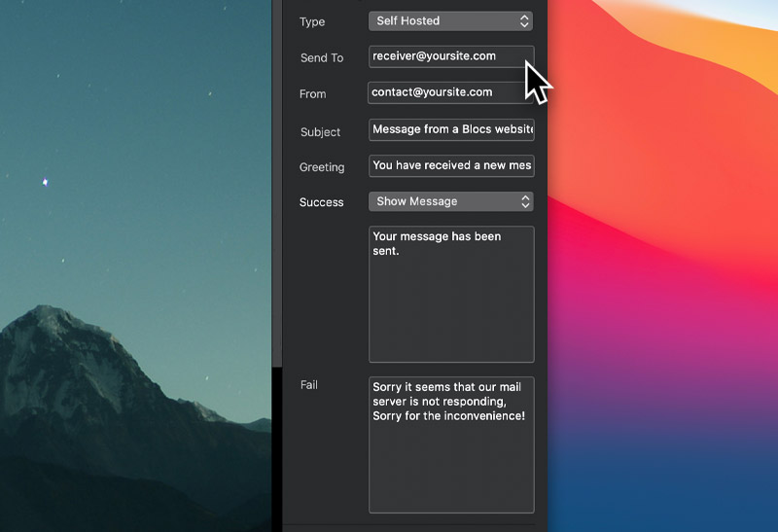The width and height of the screenshot is (778, 532).
Task: Click the Subject label
Action: point(320,132)
